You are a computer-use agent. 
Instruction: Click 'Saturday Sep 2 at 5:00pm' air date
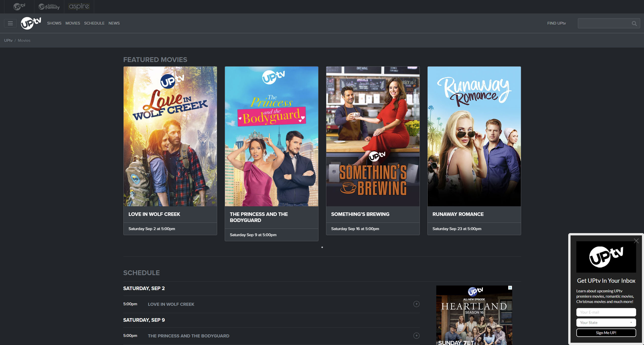(x=152, y=229)
